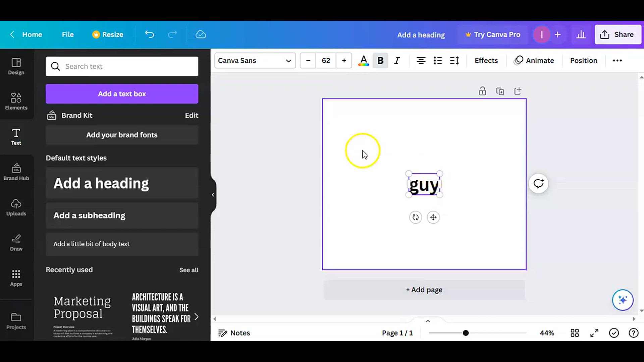The width and height of the screenshot is (644, 362).
Task: Select the Marketing Proposal text template
Action: (x=83, y=315)
